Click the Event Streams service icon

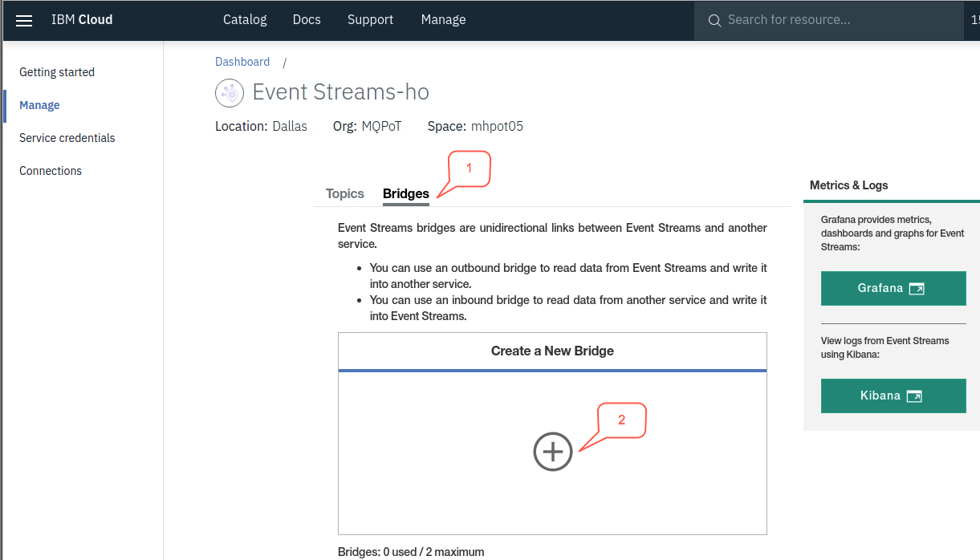click(230, 93)
